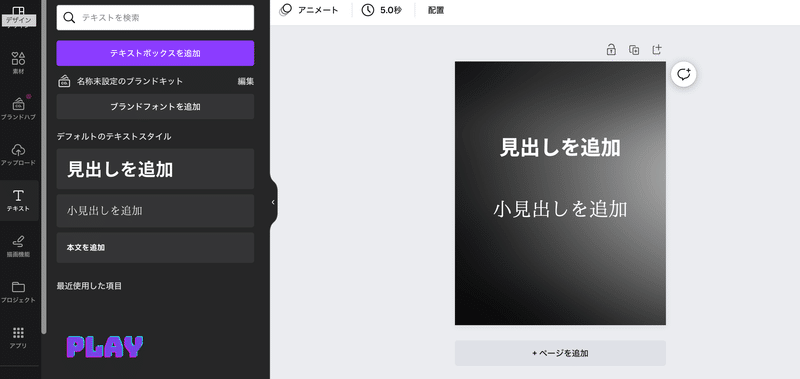Open the アップロード sidebar tab
The width and height of the screenshot is (800, 379).
[18, 154]
